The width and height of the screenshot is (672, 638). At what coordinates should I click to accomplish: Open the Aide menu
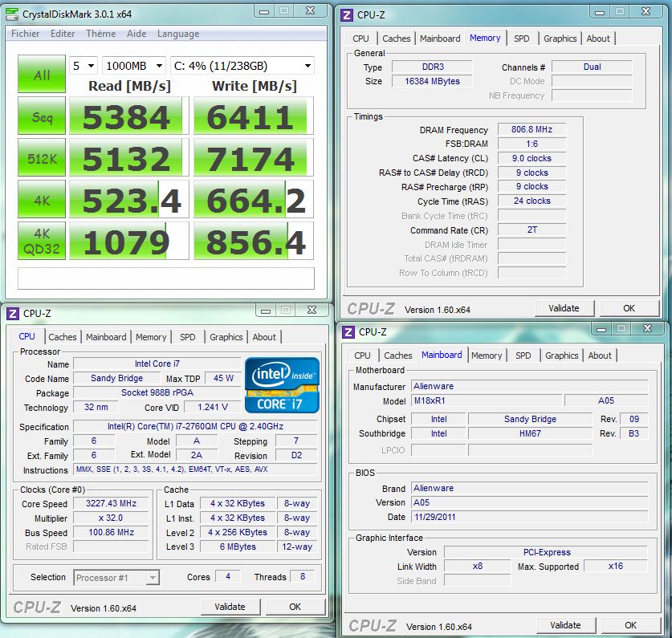(x=136, y=34)
